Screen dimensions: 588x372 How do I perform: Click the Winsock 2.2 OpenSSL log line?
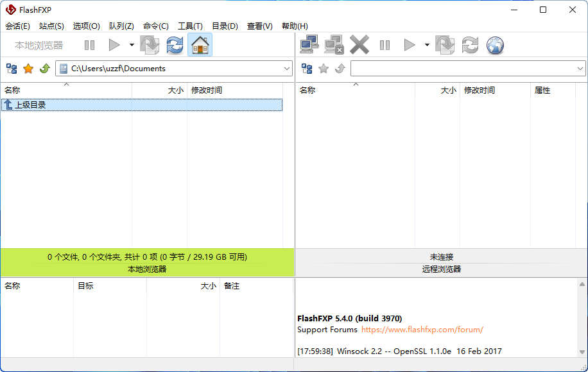(399, 351)
